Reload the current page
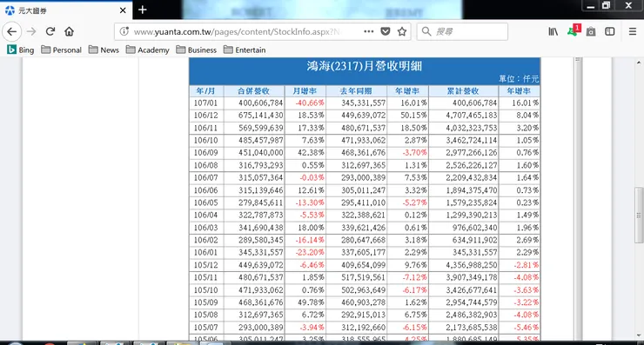The image size is (644, 345). 50,31
